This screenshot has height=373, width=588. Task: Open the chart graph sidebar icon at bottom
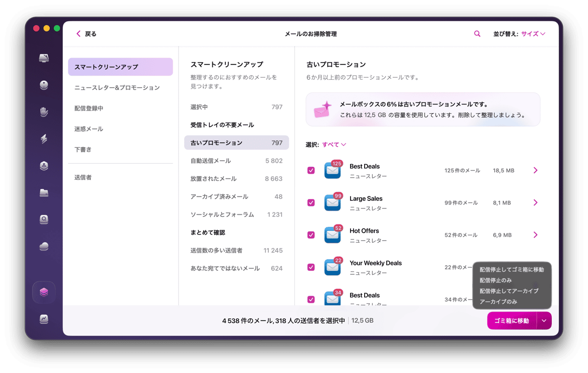pyautogui.click(x=44, y=319)
